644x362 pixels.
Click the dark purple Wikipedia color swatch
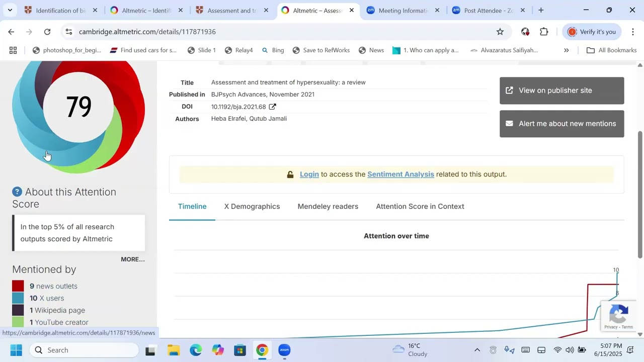(x=18, y=310)
